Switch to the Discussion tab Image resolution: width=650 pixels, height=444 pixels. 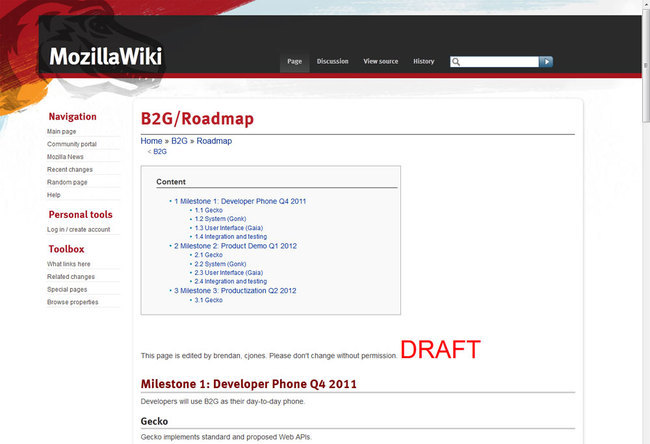tap(332, 61)
